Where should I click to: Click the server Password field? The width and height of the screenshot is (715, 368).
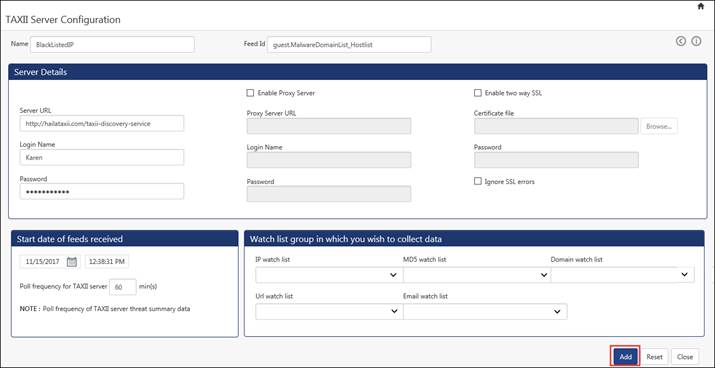pos(102,192)
